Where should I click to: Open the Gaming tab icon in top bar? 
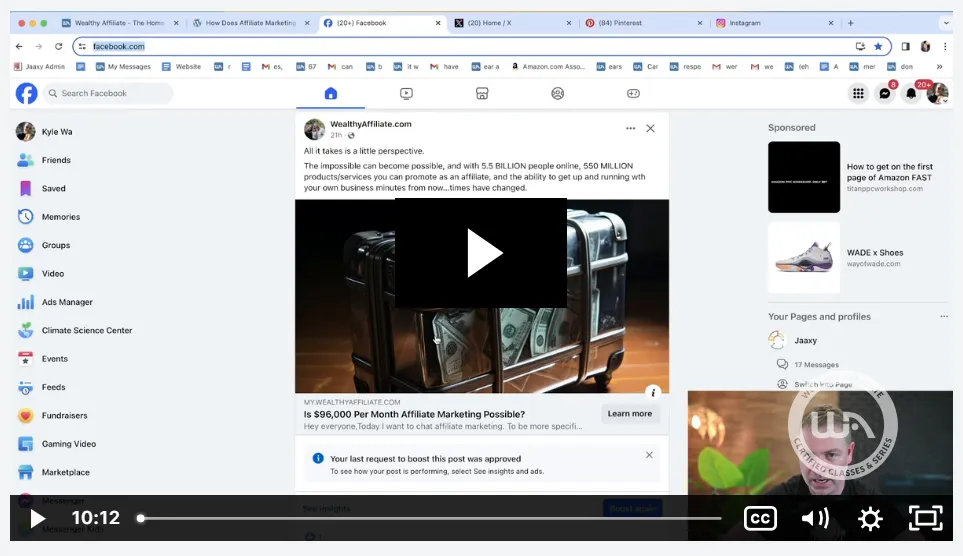point(633,93)
